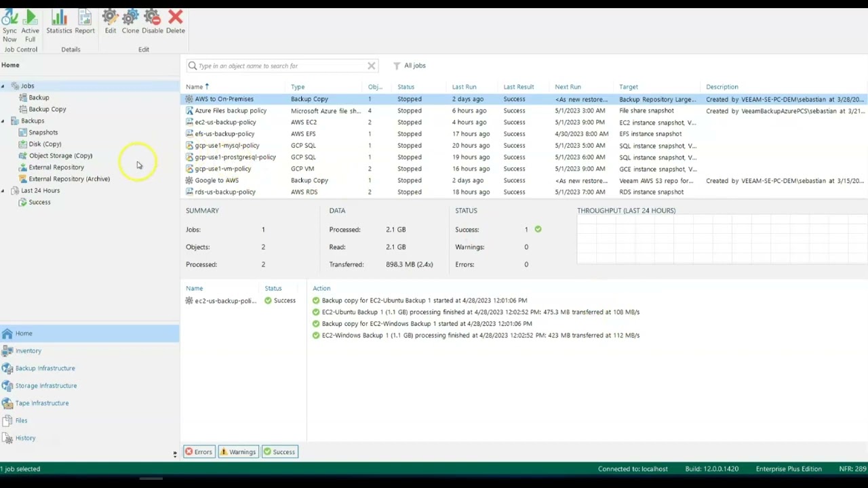Click the search magnifier icon
Image resolution: width=868 pixels, height=488 pixels.
click(x=193, y=66)
